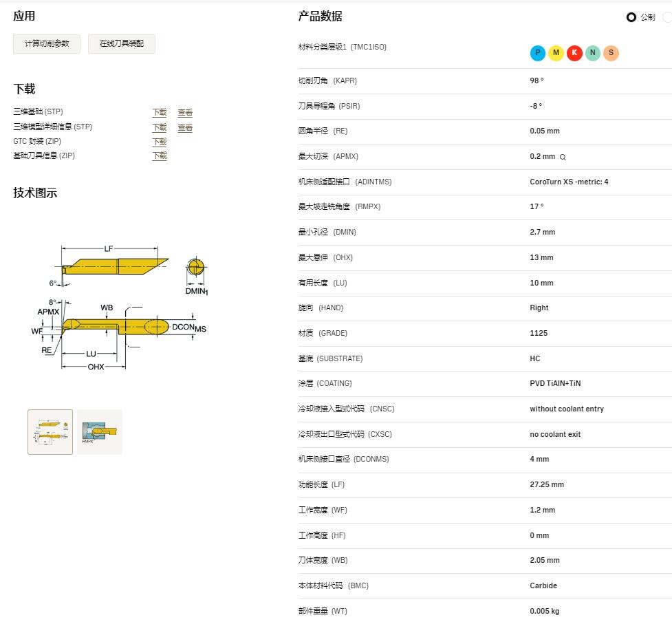Download the 三维基础 (STP) file
The width and height of the screenshot is (672, 624).
159,113
